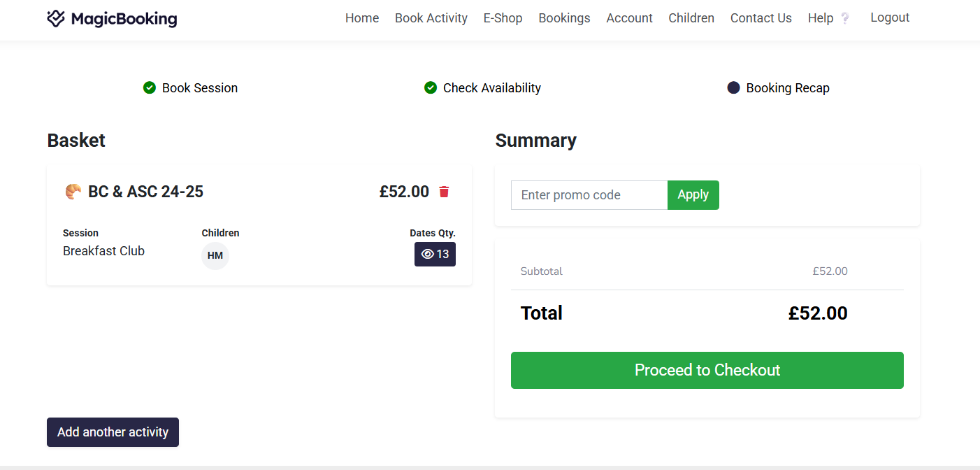Click the croissant icon beside BC & ASC
The height and width of the screenshot is (470, 980).
[x=73, y=192]
